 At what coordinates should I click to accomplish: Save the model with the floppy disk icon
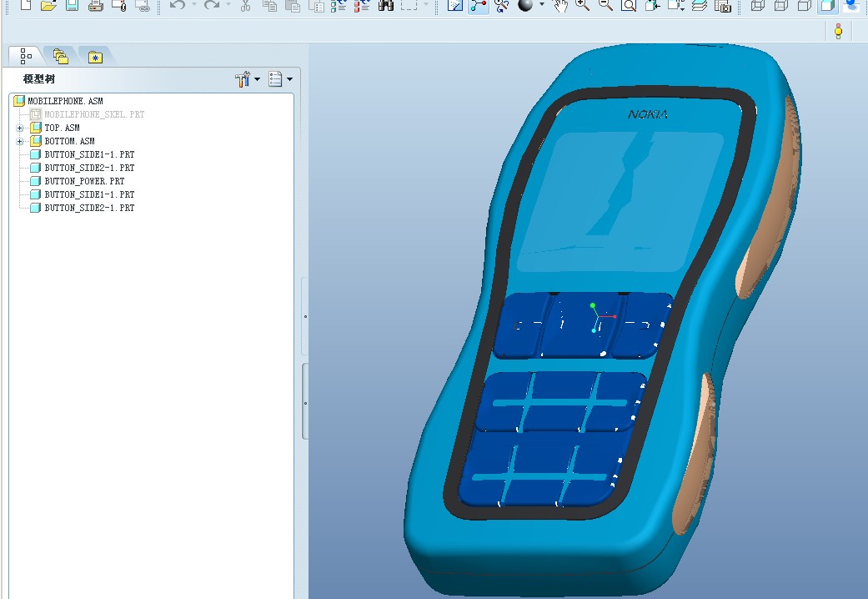[x=72, y=6]
